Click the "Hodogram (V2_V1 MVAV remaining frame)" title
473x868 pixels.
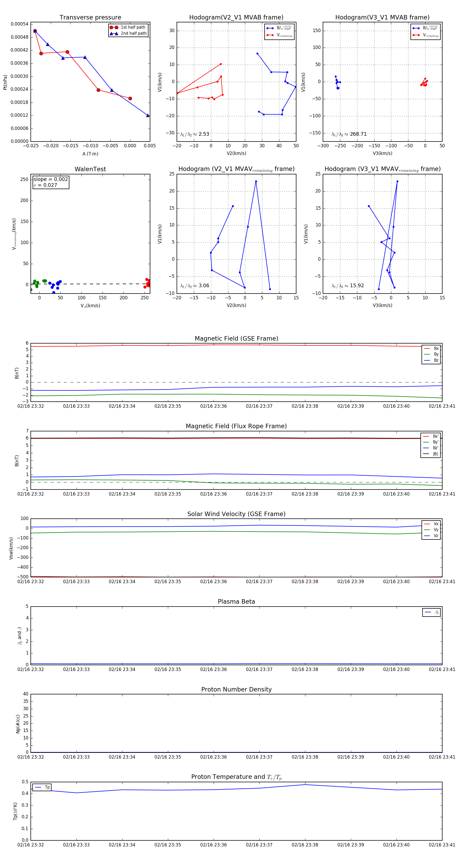tap(236, 169)
